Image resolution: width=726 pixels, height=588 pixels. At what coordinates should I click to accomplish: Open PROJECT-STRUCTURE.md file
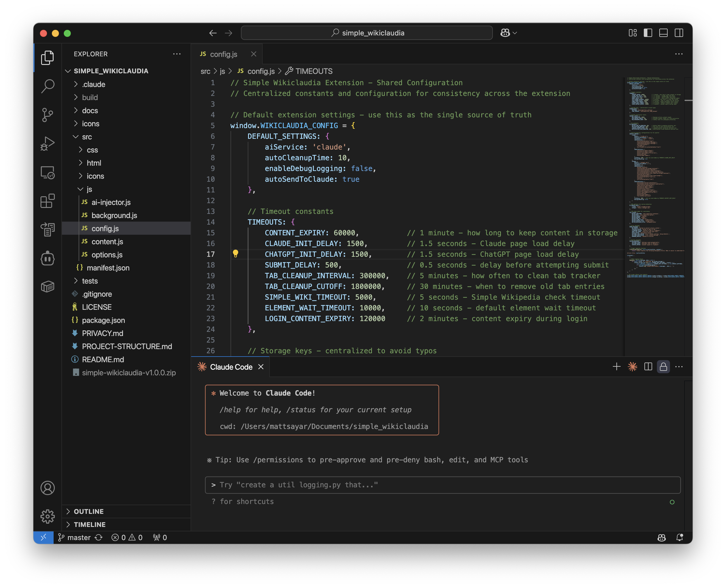[126, 346]
